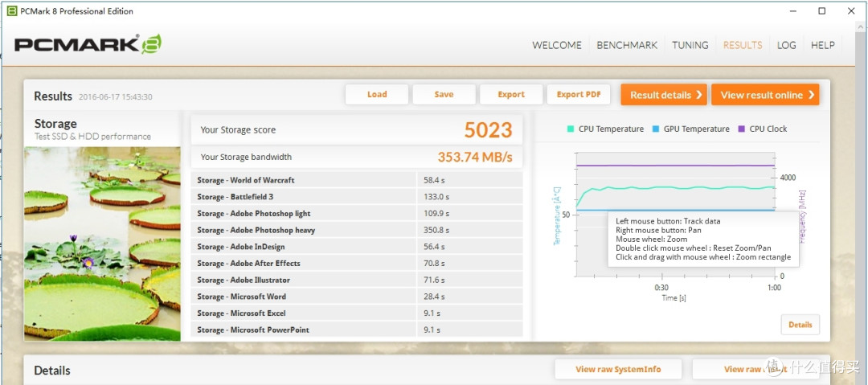The width and height of the screenshot is (868, 385).
Task: Click the Export button
Action: tap(511, 94)
